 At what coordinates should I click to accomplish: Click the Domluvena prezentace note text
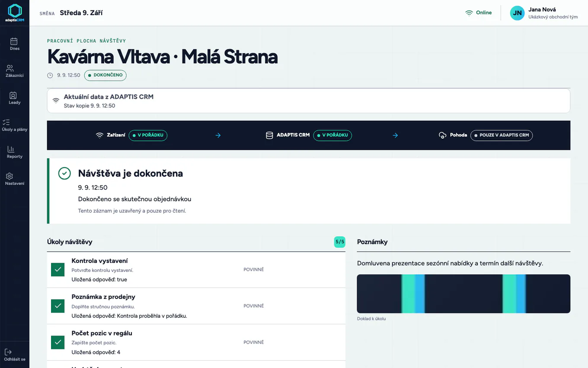coord(450,263)
